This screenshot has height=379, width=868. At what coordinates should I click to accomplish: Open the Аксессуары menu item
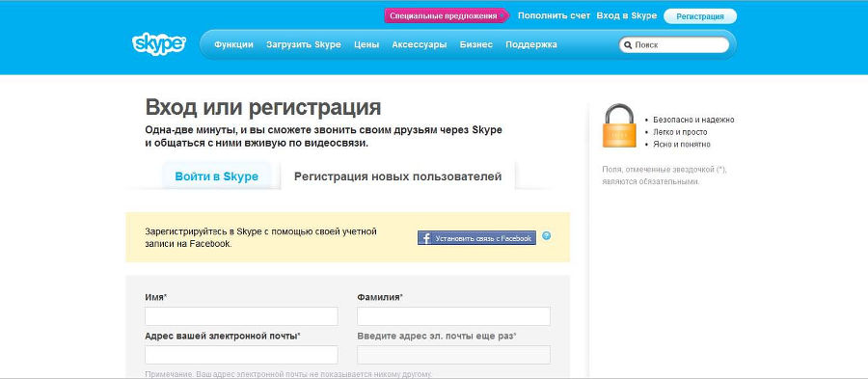420,44
